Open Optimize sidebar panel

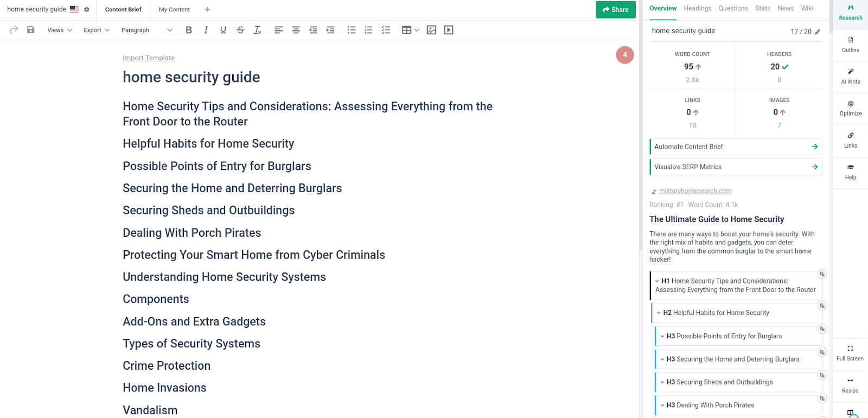851,108
